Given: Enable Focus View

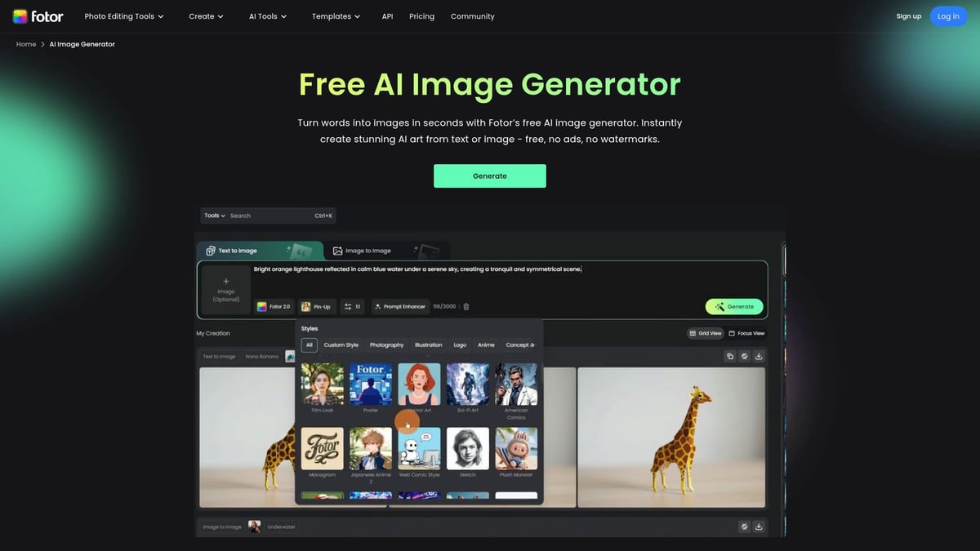Looking at the screenshot, I should [746, 332].
